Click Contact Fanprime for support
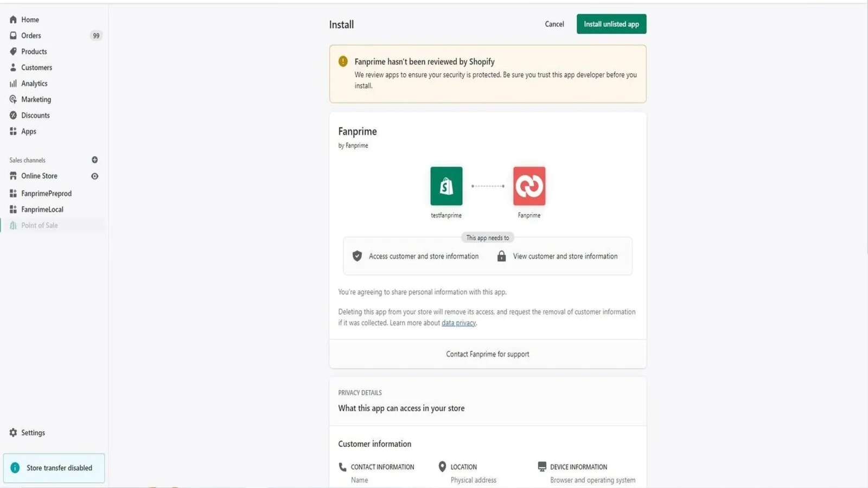Viewport: 868px width, 488px height. pos(487,354)
